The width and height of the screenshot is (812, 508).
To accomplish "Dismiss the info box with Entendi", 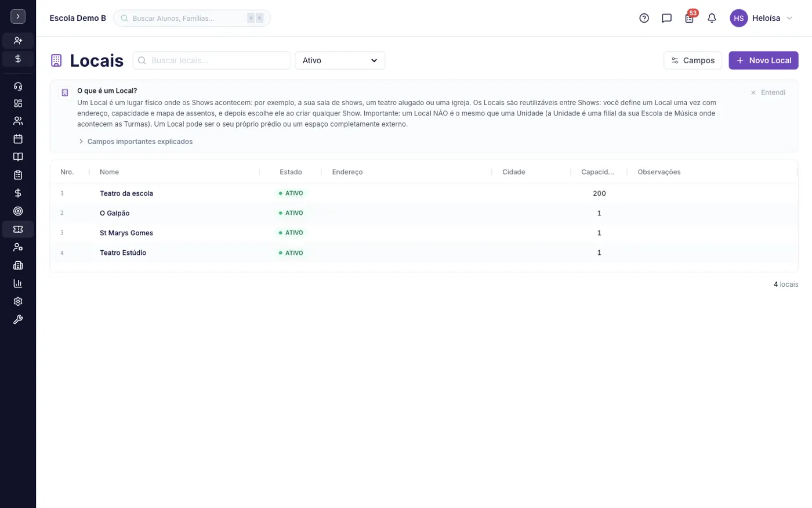I will [768, 92].
